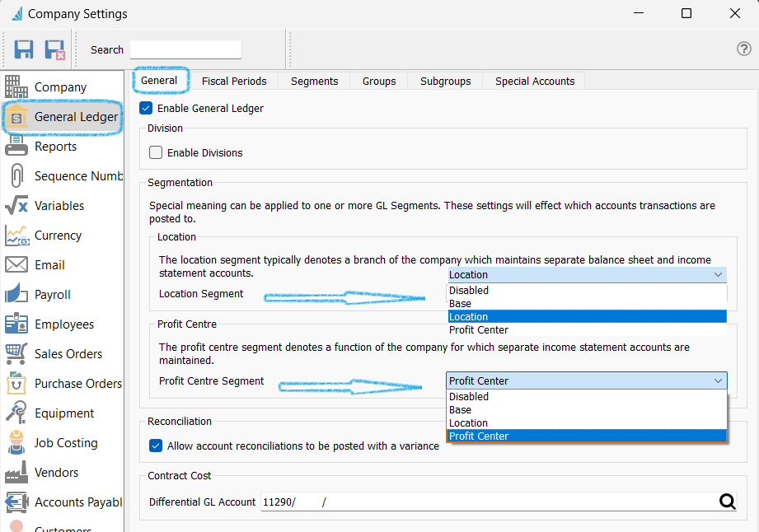This screenshot has height=532, width=759.
Task: Open the Email envelope icon
Action: click(16, 265)
